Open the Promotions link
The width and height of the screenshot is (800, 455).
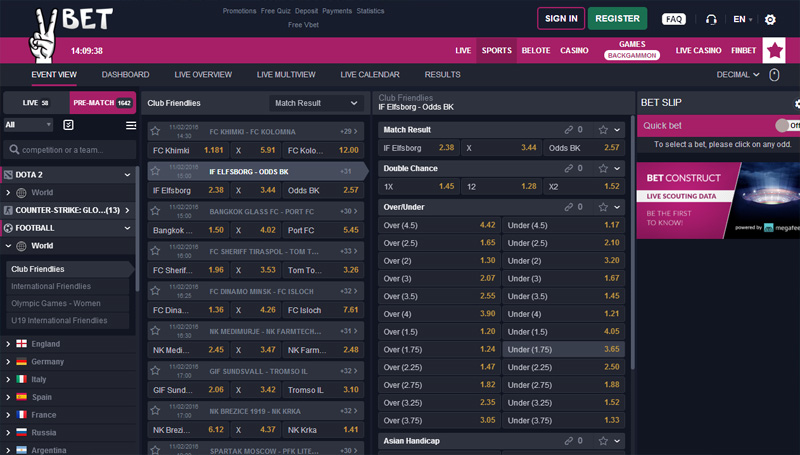click(x=239, y=11)
